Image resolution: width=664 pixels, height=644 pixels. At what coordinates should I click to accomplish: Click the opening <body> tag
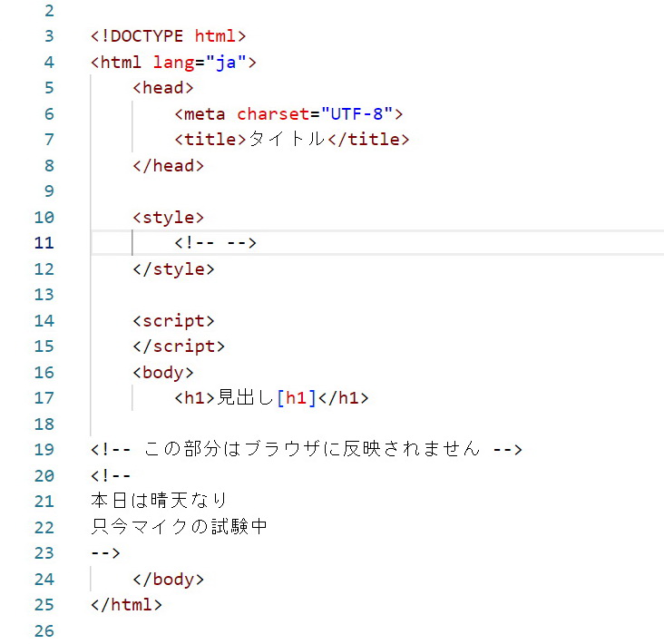(x=163, y=373)
